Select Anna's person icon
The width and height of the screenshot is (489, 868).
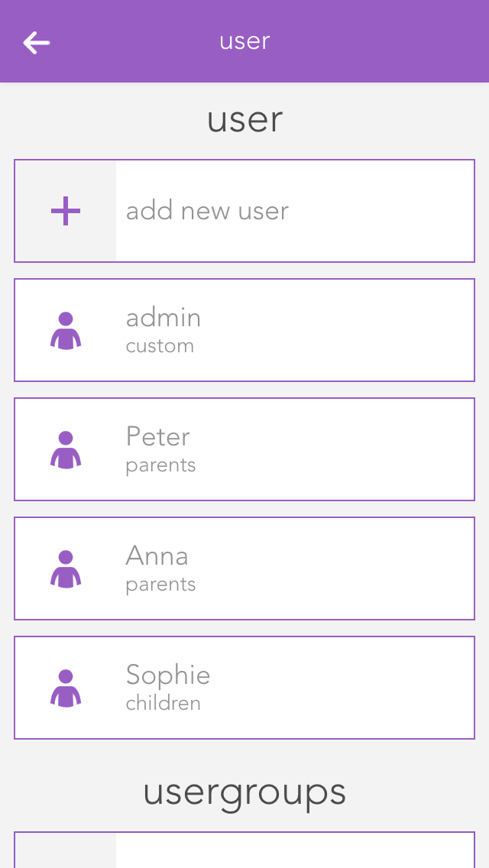[x=66, y=569]
